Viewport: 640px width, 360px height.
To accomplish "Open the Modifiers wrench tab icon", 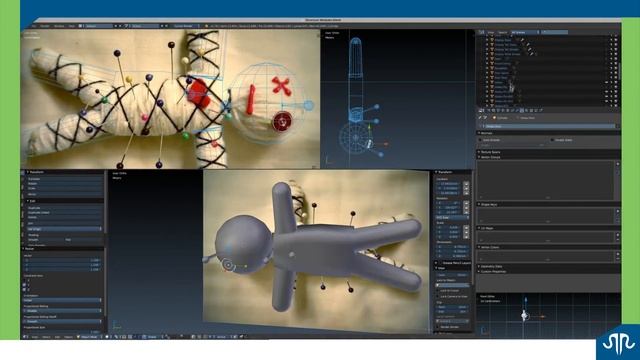I will point(517,110).
